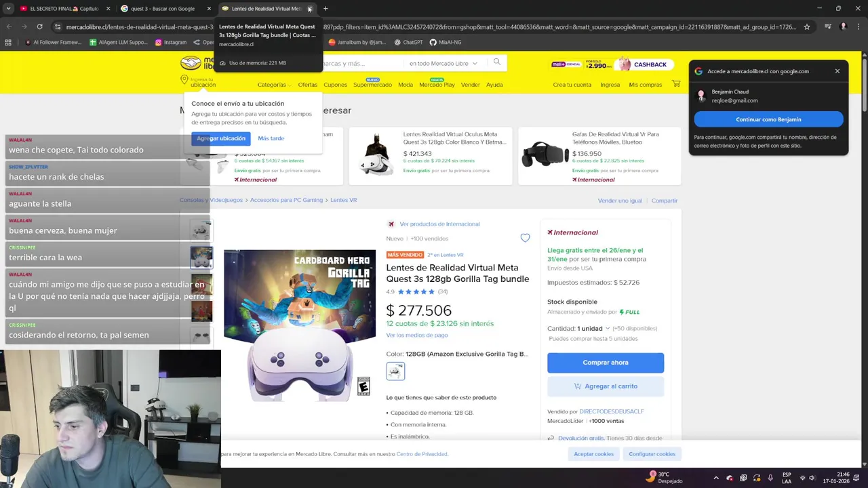Open site information icon in address bar
868x488 pixels.
coord(58,26)
